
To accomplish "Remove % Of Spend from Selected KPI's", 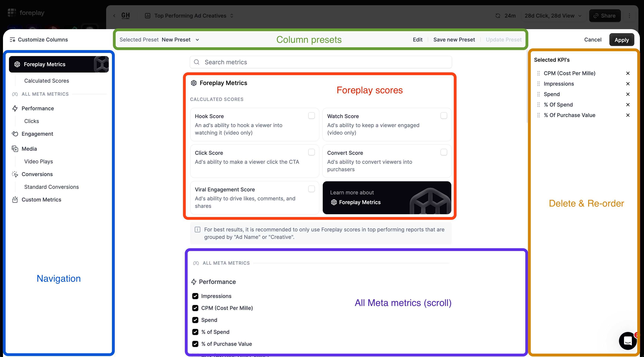I will (x=628, y=105).
